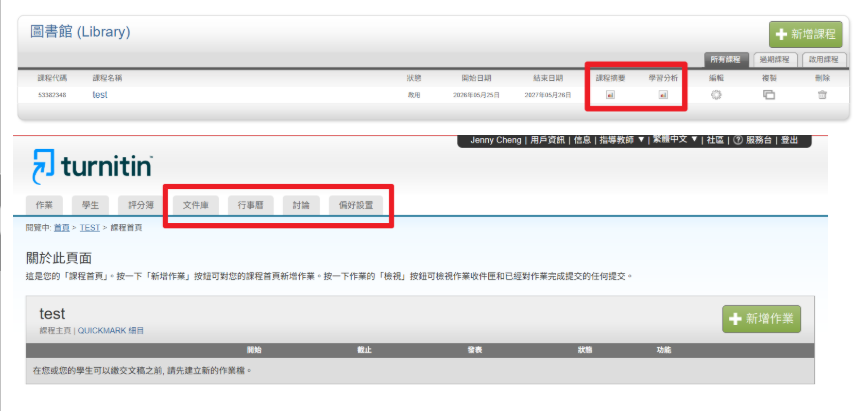Open the course summary (課程摘要) chart icon

pyautogui.click(x=610, y=95)
